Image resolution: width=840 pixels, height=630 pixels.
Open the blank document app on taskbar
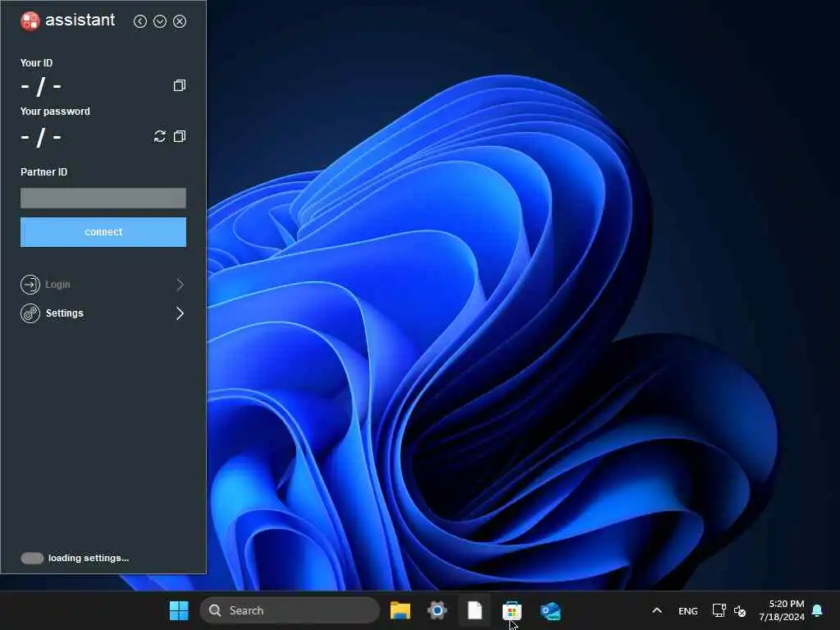point(475,610)
